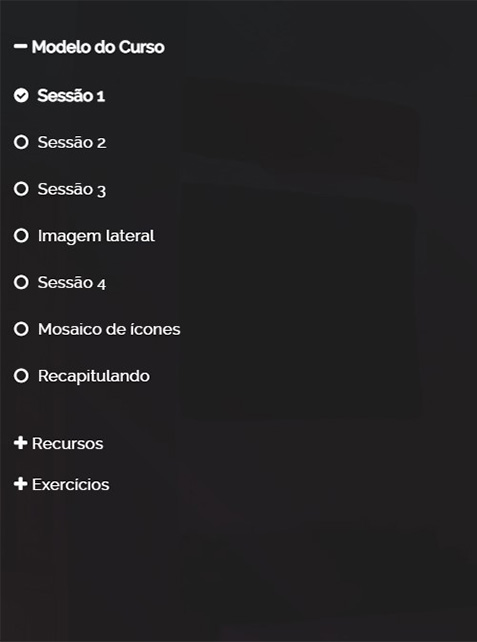
Task: Click the circle icon beside Imagem lateral
Action: click(x=21, y=235)
